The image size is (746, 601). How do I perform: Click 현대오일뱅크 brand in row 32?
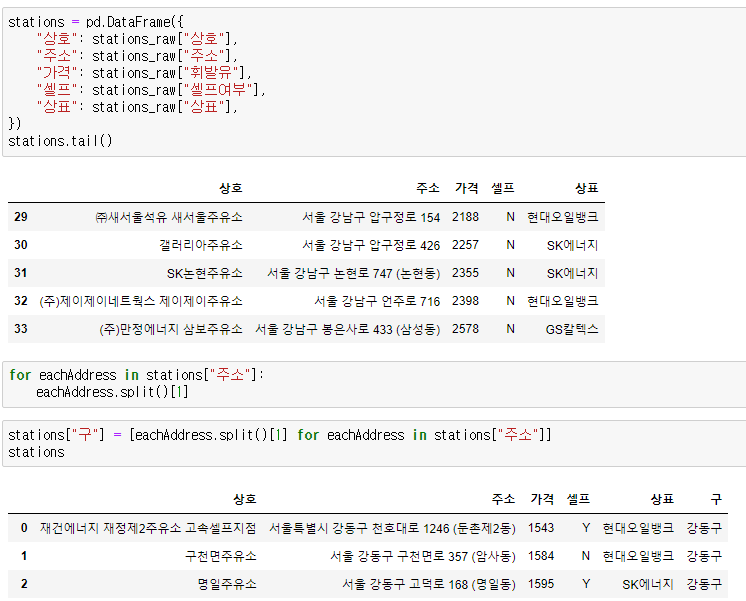pyautogui.click(x=563, y=301)
